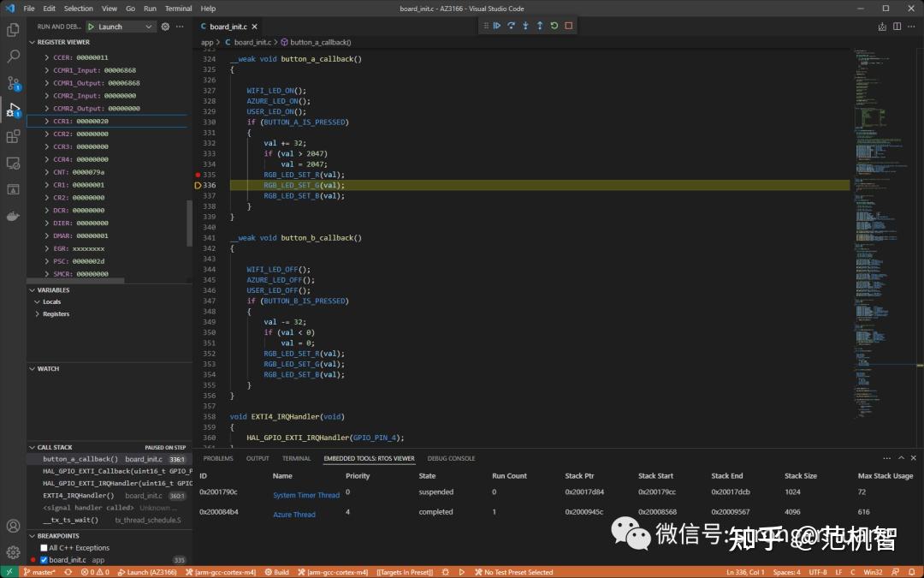Select the EXTI4_IRQHandler() call stack frame
The image size is (924, 578).
[x=110, y=496]
